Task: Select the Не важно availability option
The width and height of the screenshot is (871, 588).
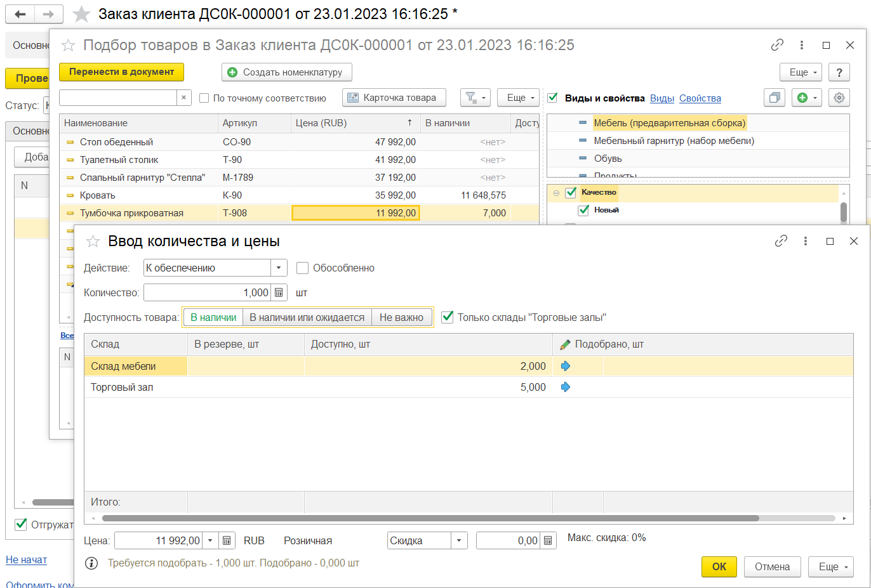Action: tap(402, 317)
